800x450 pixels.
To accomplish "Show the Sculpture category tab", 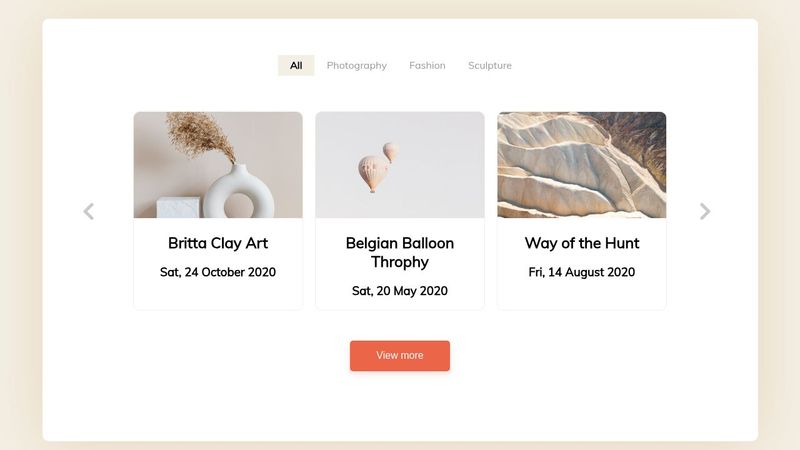I will (490, 65).
